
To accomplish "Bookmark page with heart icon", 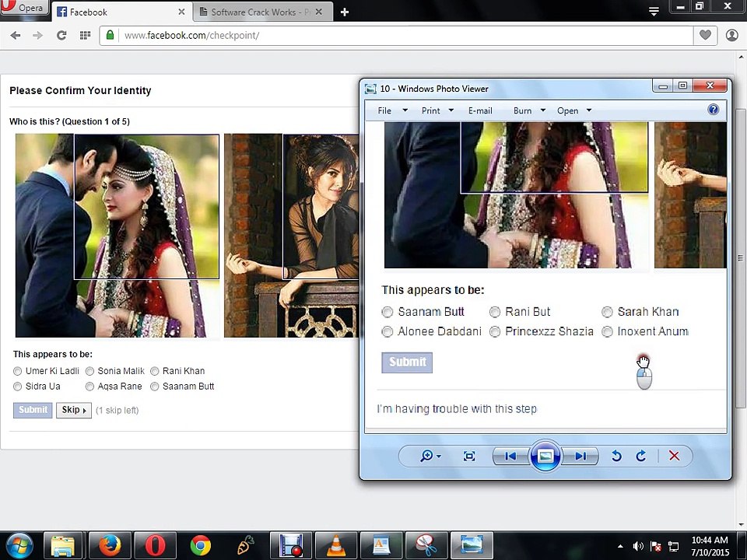I will pyautogui.click(x=705, y=35).
